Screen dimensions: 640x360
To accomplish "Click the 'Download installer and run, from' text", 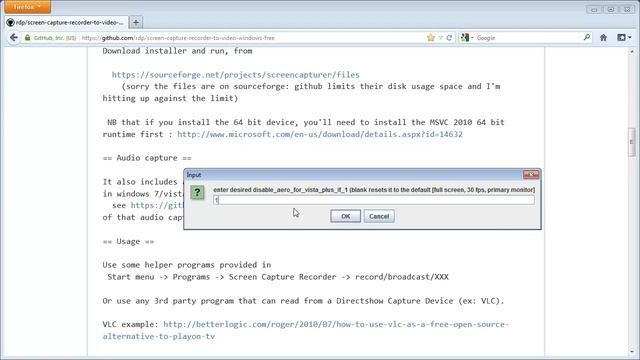I will tap(178, 51).
